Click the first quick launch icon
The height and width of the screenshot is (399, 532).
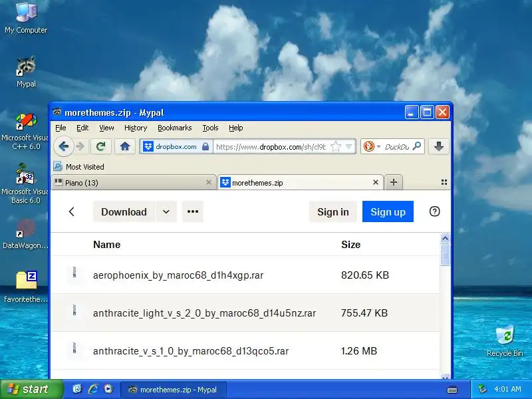pos(77,389)
